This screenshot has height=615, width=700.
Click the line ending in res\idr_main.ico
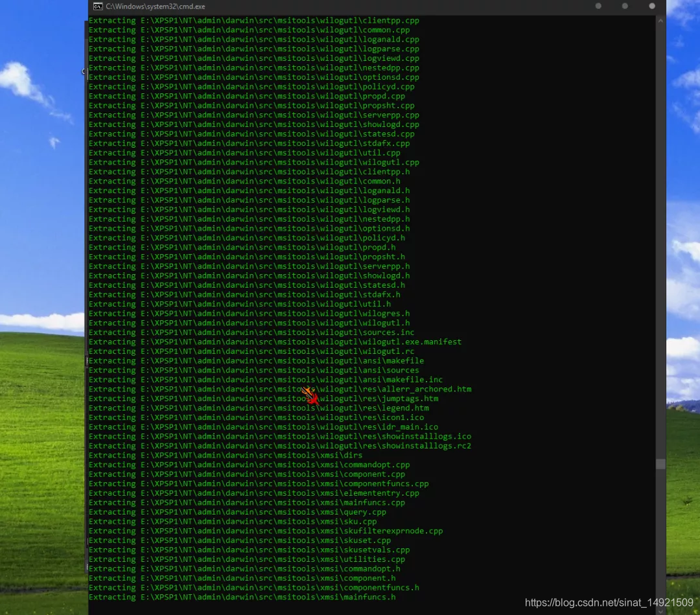pyautogui.click(x=263, y=427)
